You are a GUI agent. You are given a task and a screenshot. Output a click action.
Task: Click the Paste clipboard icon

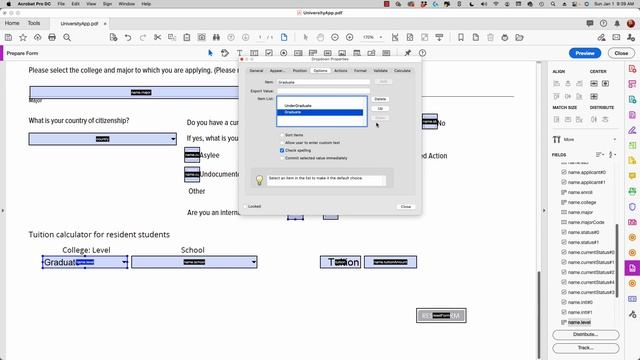187,38
